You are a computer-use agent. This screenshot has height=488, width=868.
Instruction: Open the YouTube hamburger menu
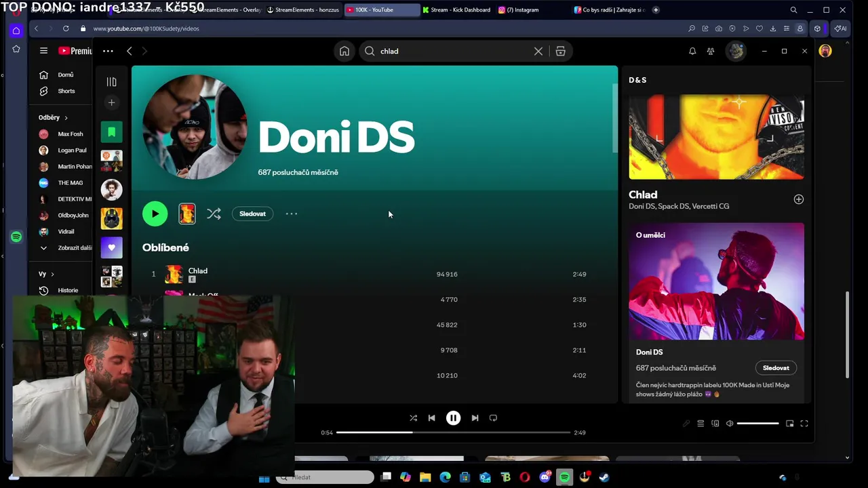pos(43,51)
